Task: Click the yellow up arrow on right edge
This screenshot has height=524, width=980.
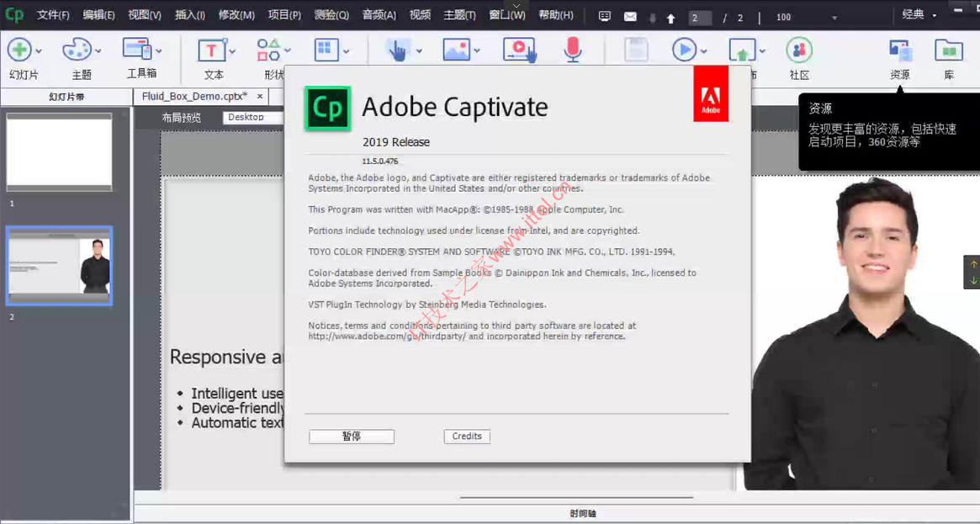Action: (974, 264)
